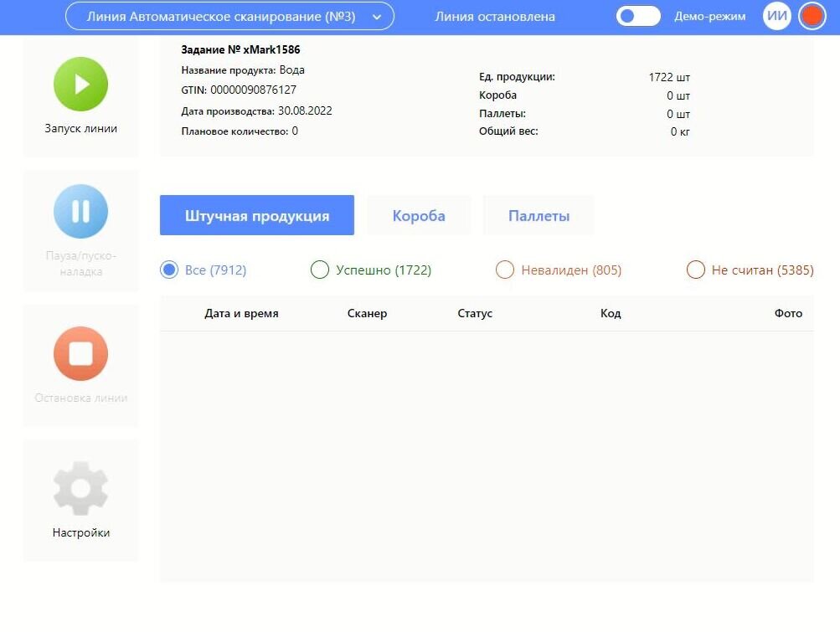Open the line selection dropdown Автоматическое сканирование
Image resolution: width=840 pixels, height=632 pixels.
[229, 16]
